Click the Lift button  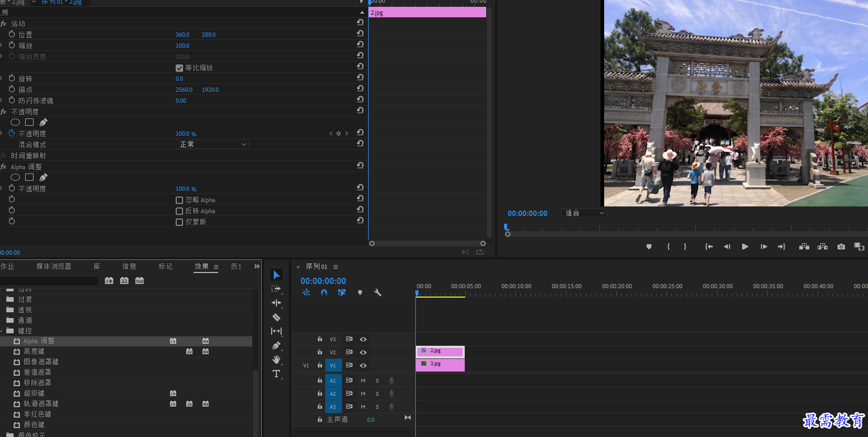(x=804, y=247)
